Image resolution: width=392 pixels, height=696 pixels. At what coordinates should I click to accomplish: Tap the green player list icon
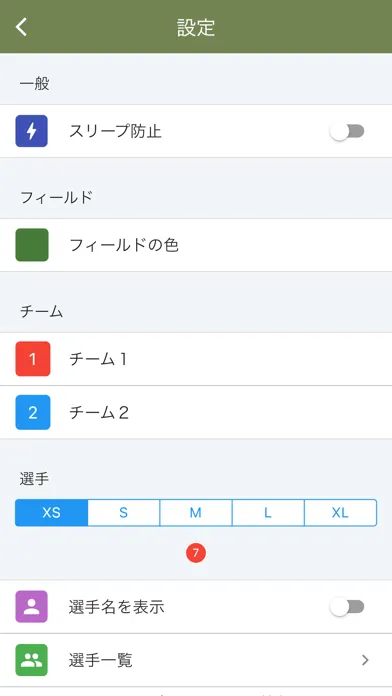click(32, 660)
